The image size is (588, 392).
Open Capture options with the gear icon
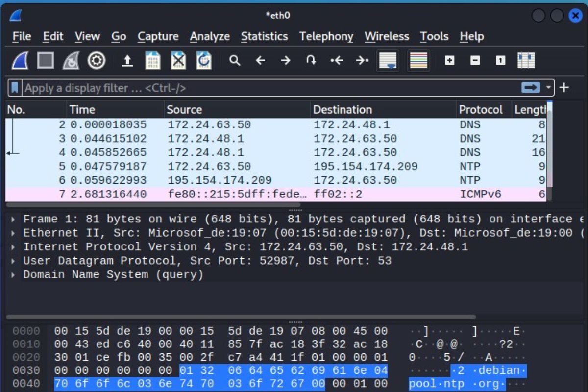[97, 60]
